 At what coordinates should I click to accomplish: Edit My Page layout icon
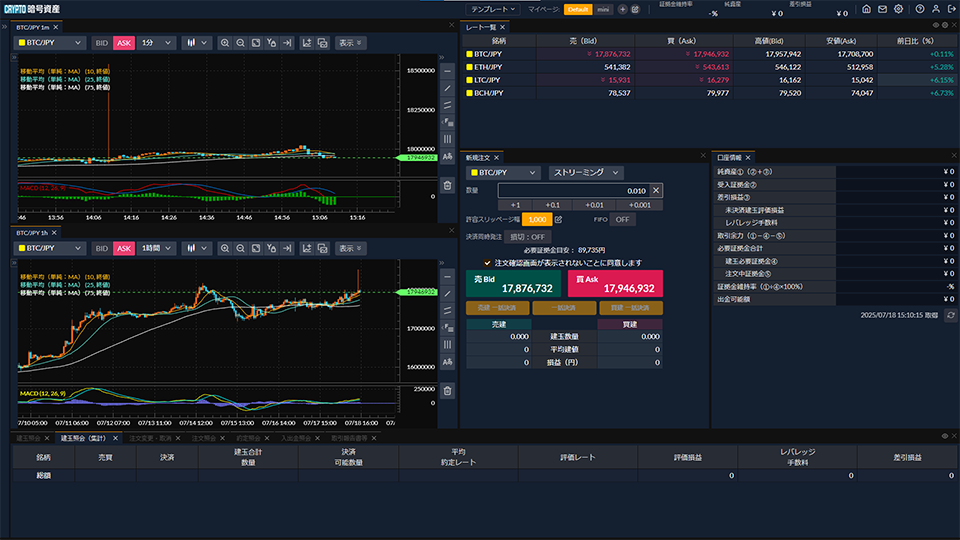click(x=636, y=9)
